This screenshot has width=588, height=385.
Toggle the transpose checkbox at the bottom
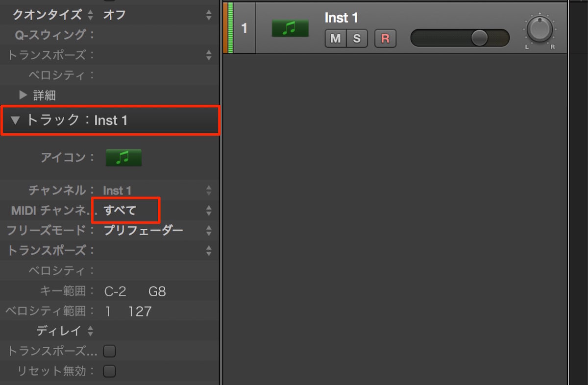point(109,351)
